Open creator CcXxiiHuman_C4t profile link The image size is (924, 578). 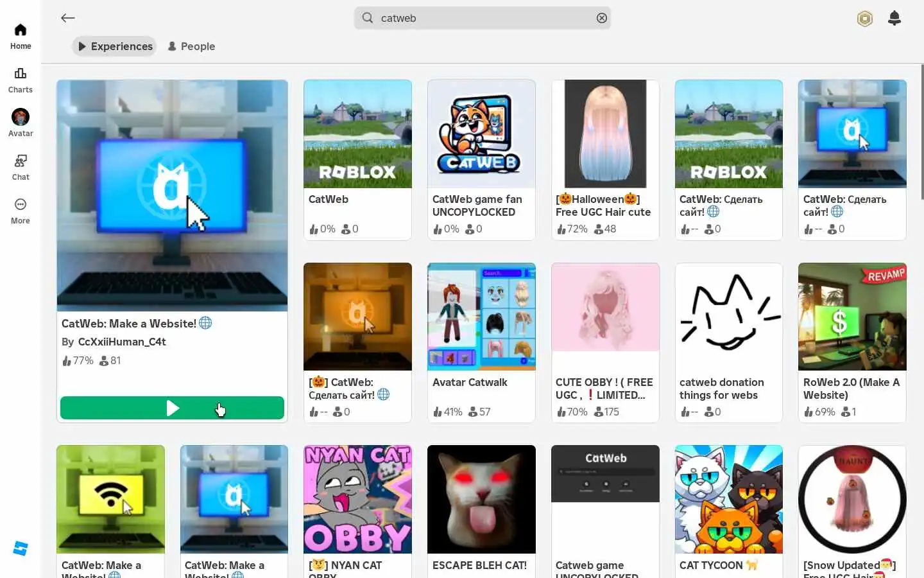(x=122, y=342)
